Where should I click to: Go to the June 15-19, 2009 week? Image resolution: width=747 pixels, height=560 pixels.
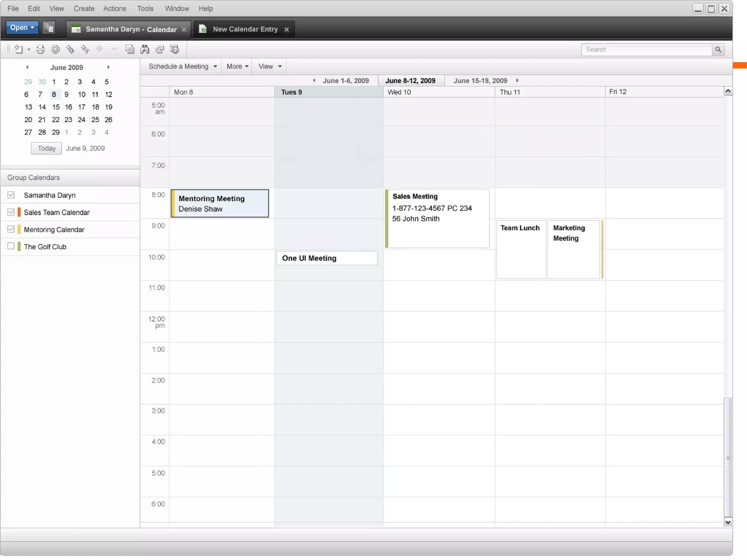click(x=480, y=81)
